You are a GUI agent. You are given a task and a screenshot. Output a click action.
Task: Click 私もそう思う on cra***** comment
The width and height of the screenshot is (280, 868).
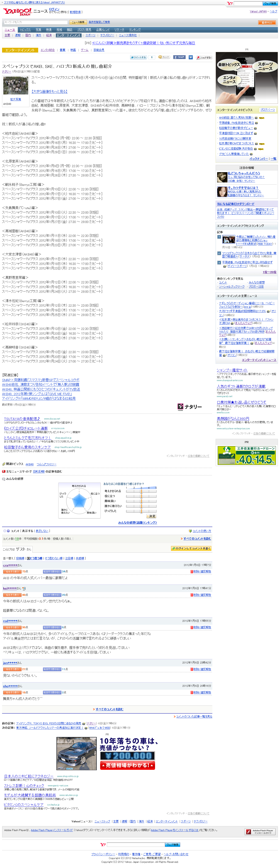(12, 572)
